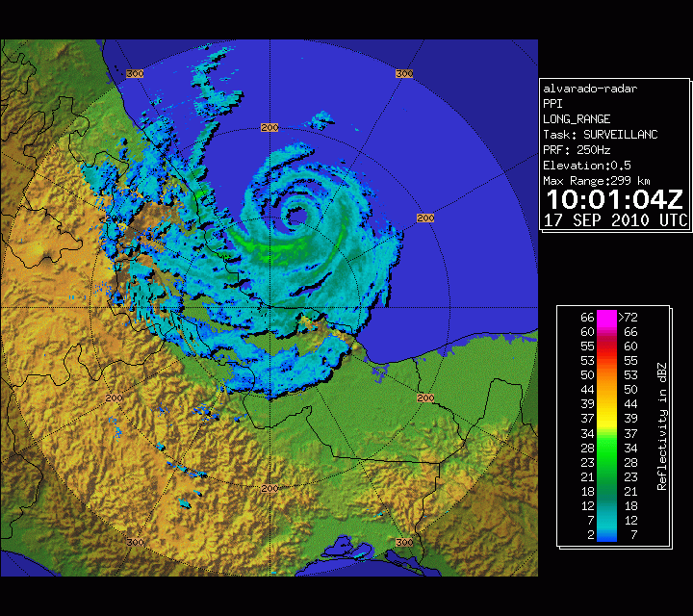Pick the magenta top of the reflectivity color bar
The height and width of the screenshot is (616, 693).
606,317
